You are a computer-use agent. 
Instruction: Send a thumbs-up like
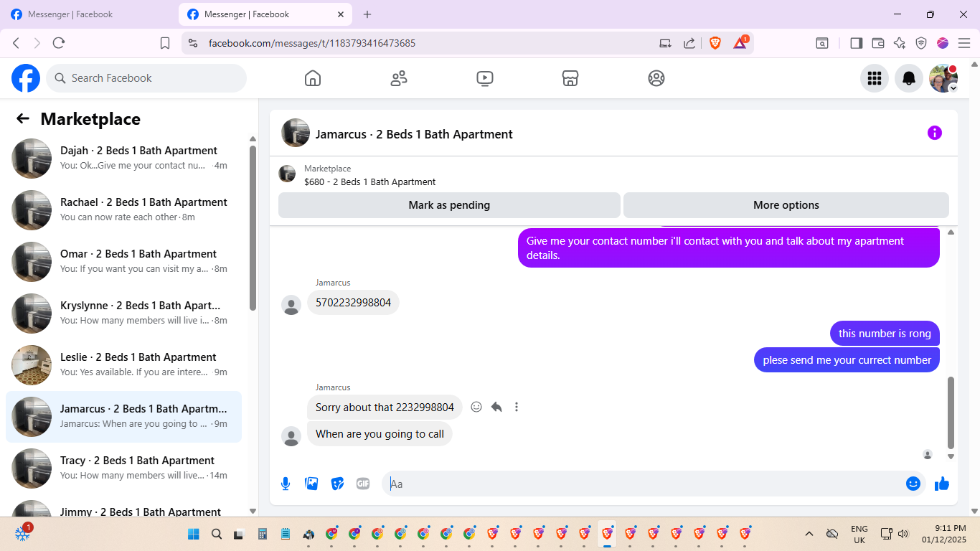[942, 484]
